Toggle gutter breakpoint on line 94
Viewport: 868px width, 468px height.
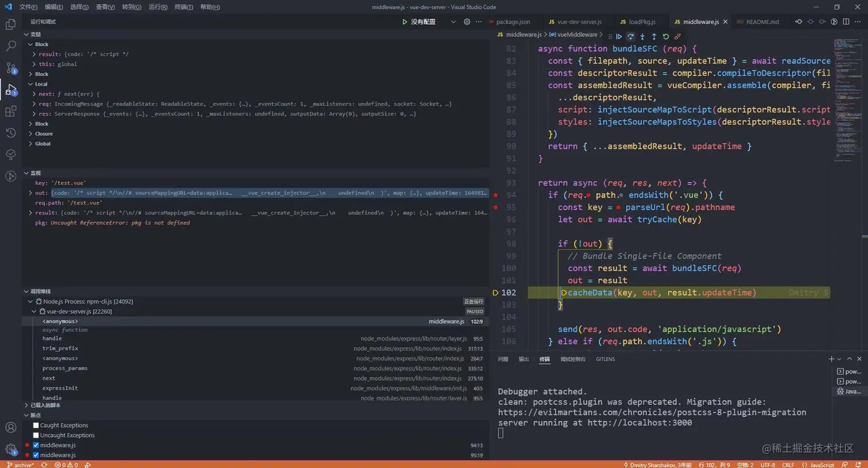point(495,195)
